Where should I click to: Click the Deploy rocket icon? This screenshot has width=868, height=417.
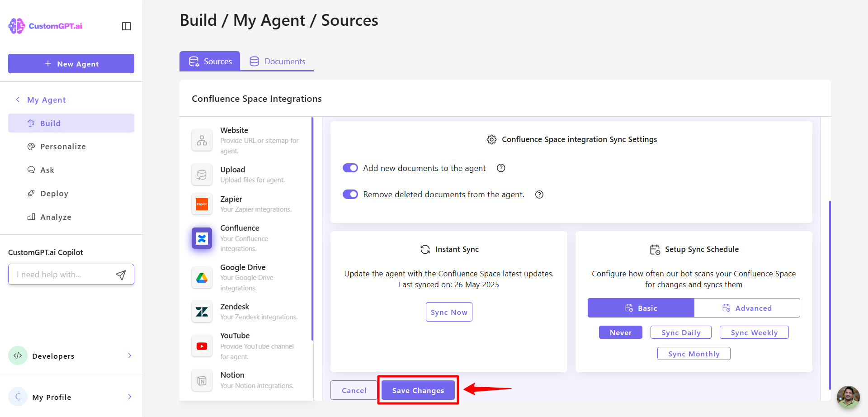(x=31, y=194)
